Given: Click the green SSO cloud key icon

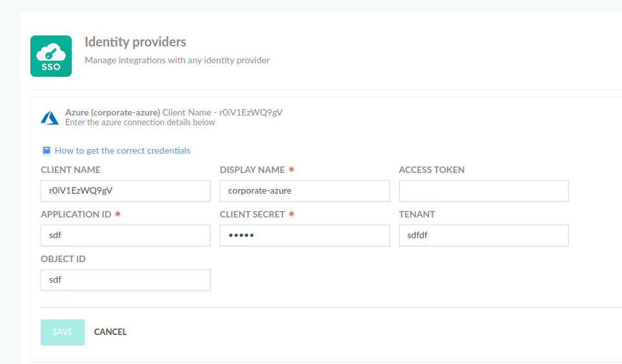Looking at the screenshot, I should click(x=51, y=56).
